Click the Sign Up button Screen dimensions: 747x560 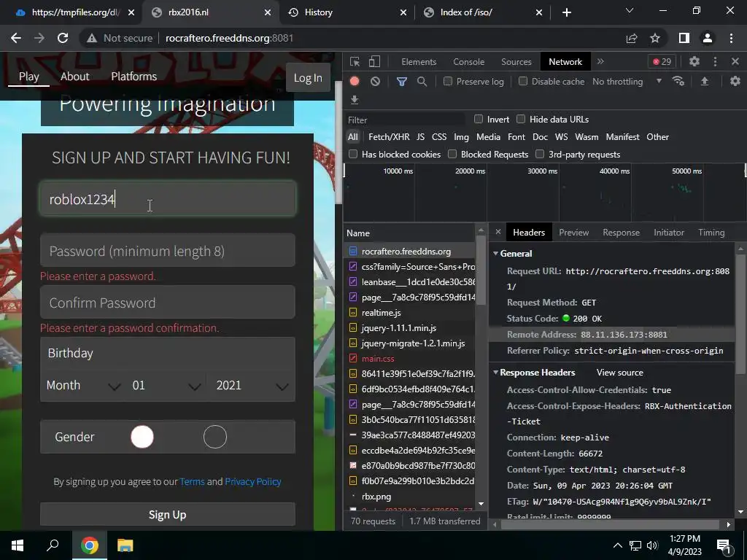coord(168,514)
